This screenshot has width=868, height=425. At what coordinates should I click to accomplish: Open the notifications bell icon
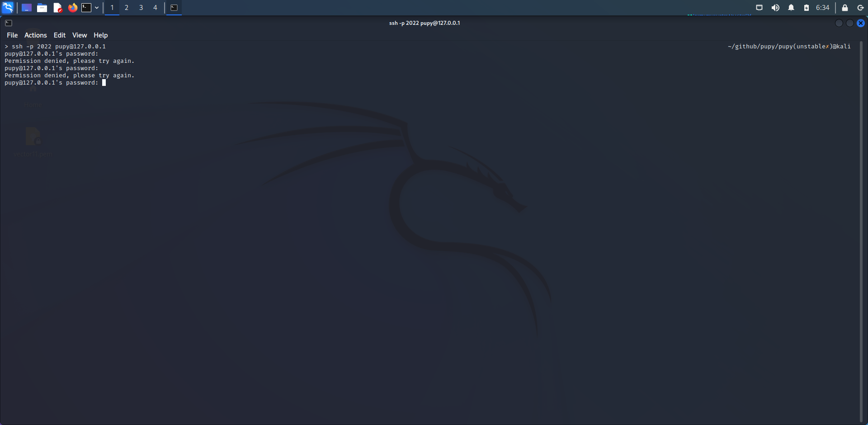pyautogui.click(x=791, y=8)
